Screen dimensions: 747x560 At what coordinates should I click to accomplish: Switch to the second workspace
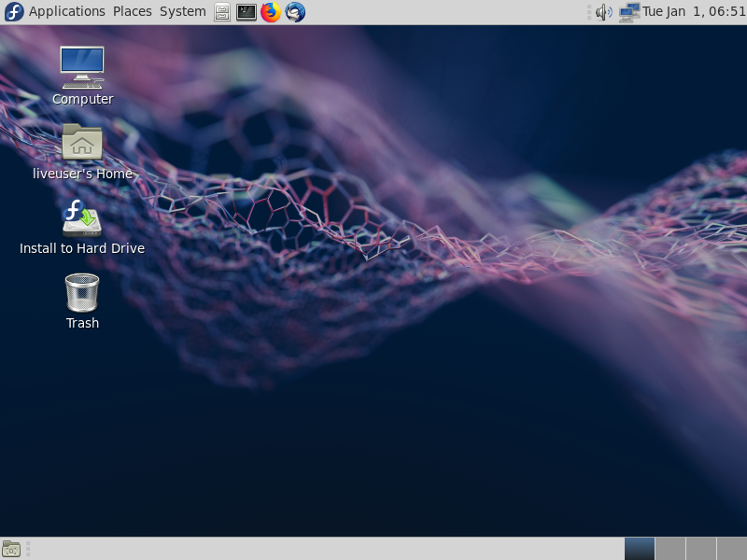670,549
